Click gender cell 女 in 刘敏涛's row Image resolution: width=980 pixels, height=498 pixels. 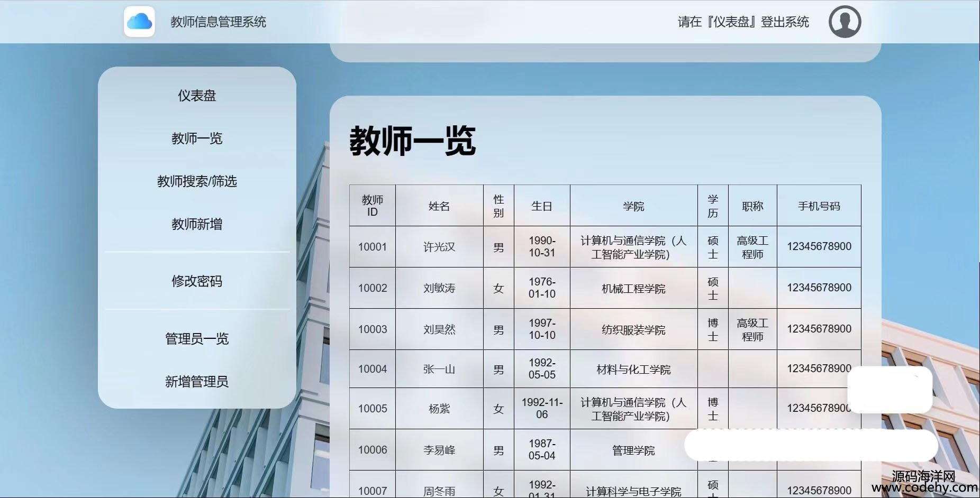(x=498, y=288)
